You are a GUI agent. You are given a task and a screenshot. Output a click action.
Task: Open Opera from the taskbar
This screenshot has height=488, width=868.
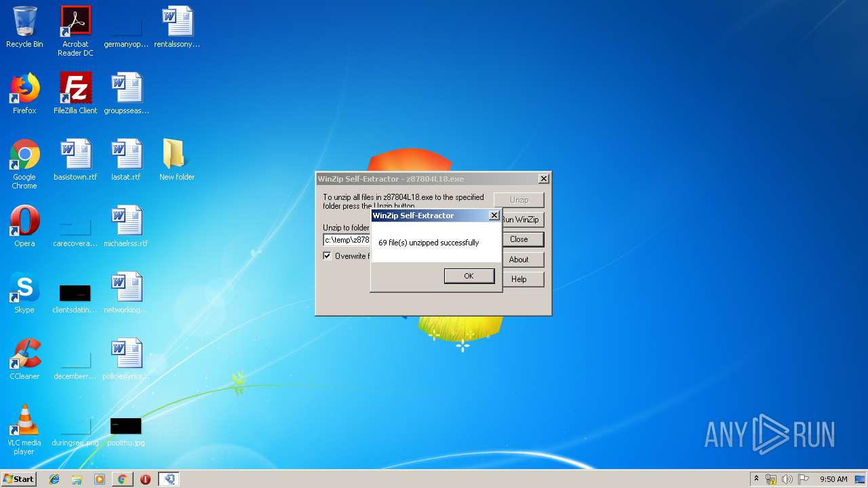pyautogui.click(x=145, y=479)
